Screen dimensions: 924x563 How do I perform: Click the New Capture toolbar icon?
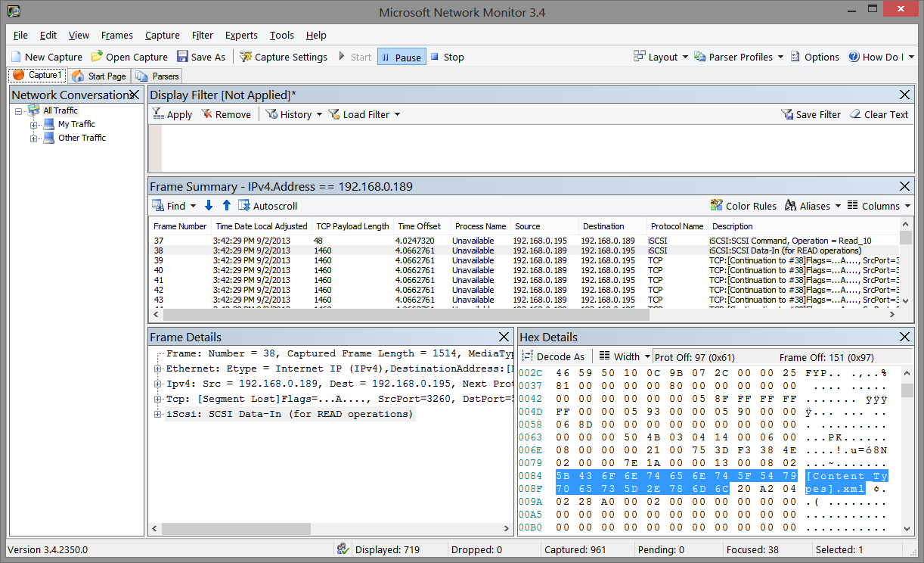click(x=17, y=57)
